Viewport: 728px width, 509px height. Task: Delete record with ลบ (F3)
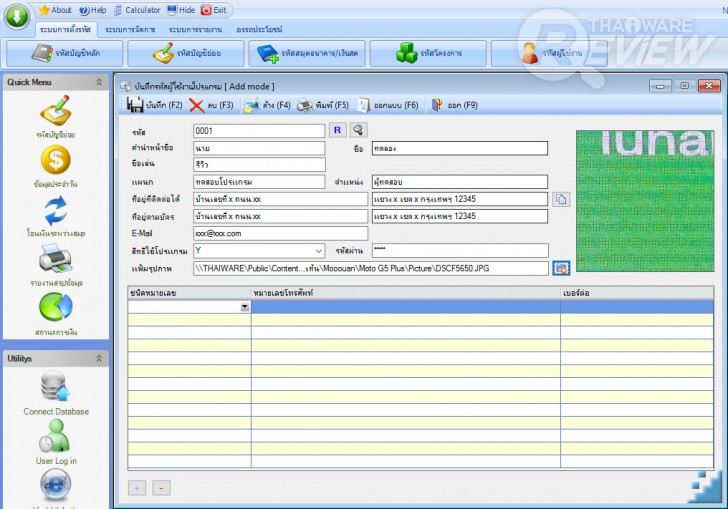point(212,105)
